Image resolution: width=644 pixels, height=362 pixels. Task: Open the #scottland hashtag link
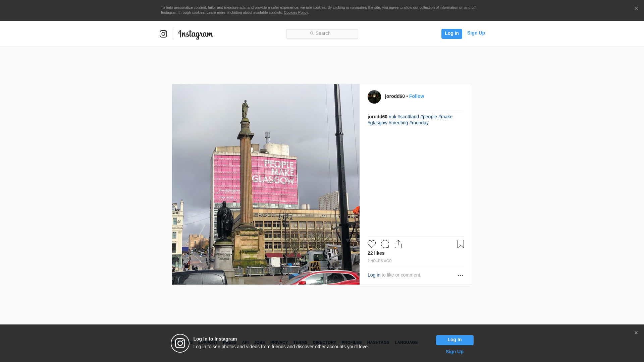(408, 117)
